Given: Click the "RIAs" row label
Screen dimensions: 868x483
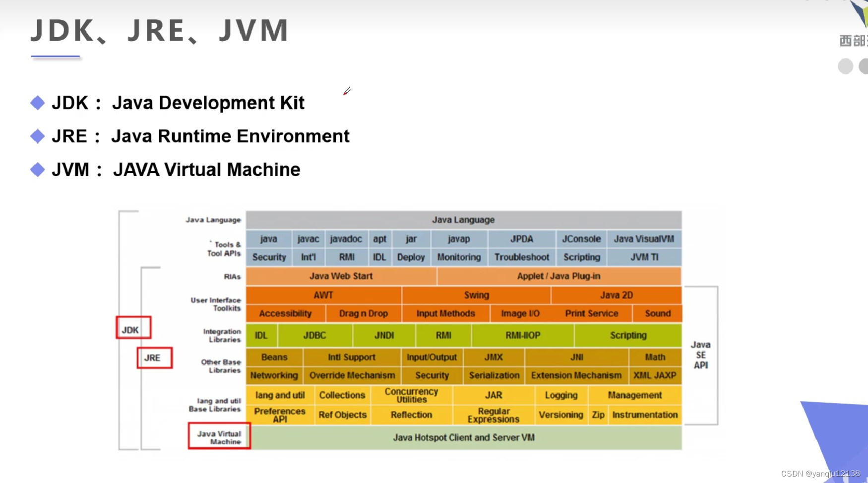Looking at the screenshot, I should [232, 276].
